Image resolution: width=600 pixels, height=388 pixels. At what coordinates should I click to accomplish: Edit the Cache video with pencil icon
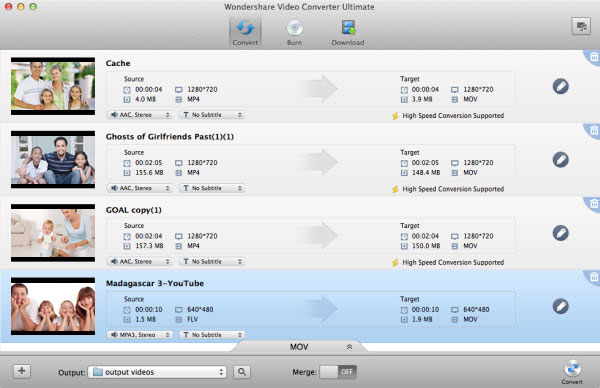[561, 86]
